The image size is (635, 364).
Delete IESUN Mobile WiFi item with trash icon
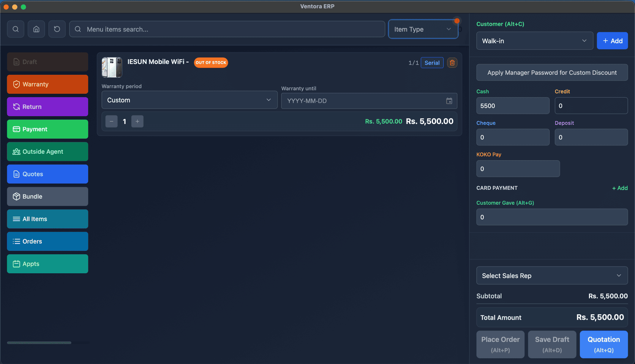tap(452, 63)
